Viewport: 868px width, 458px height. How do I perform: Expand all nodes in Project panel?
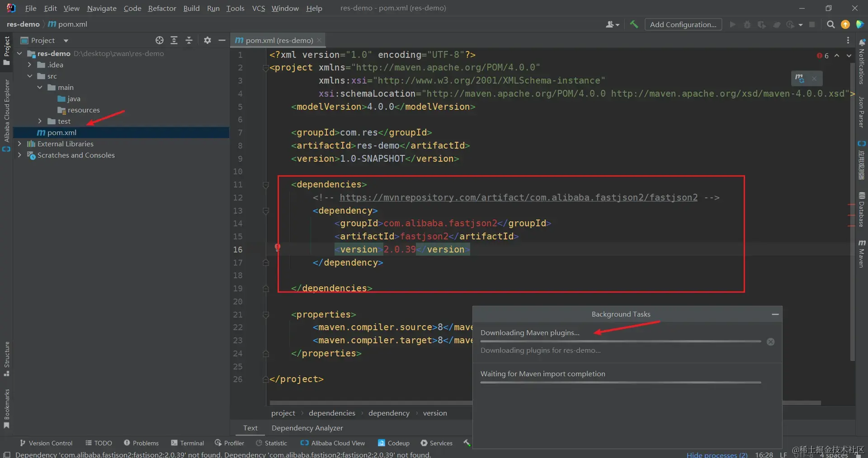tap(174, 40)
